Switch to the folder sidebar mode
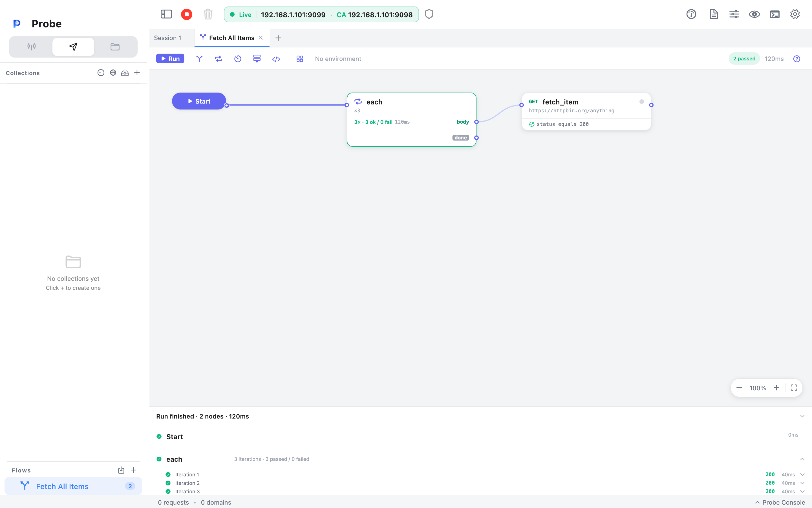812x508 pixels. 115,47
